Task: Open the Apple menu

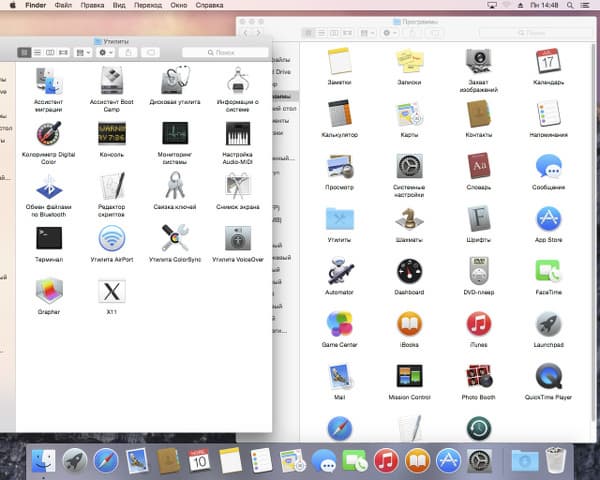Action: coord(12,5)
